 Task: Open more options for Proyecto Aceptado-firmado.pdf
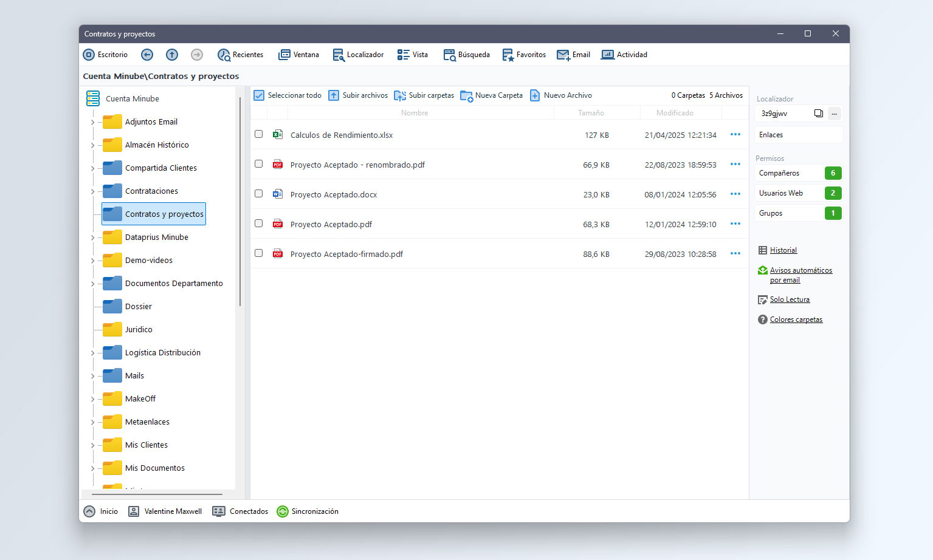click(x=735, y=254)
